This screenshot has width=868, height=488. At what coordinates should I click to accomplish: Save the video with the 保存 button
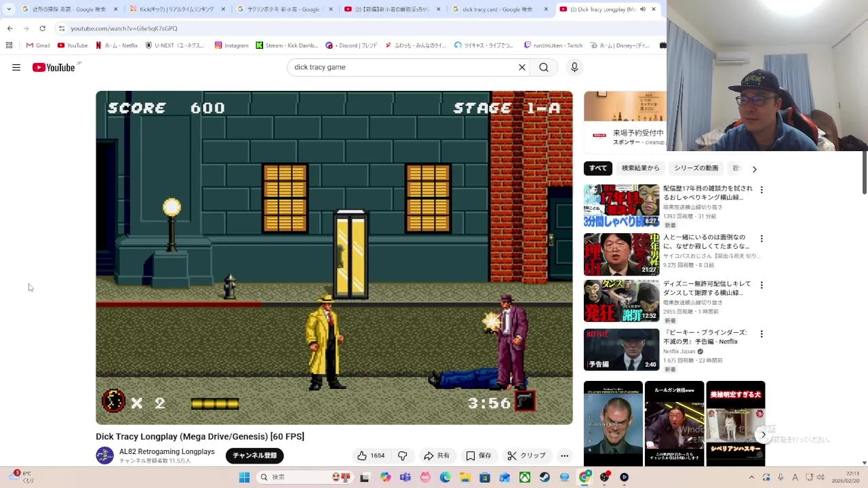click(478, 455)
